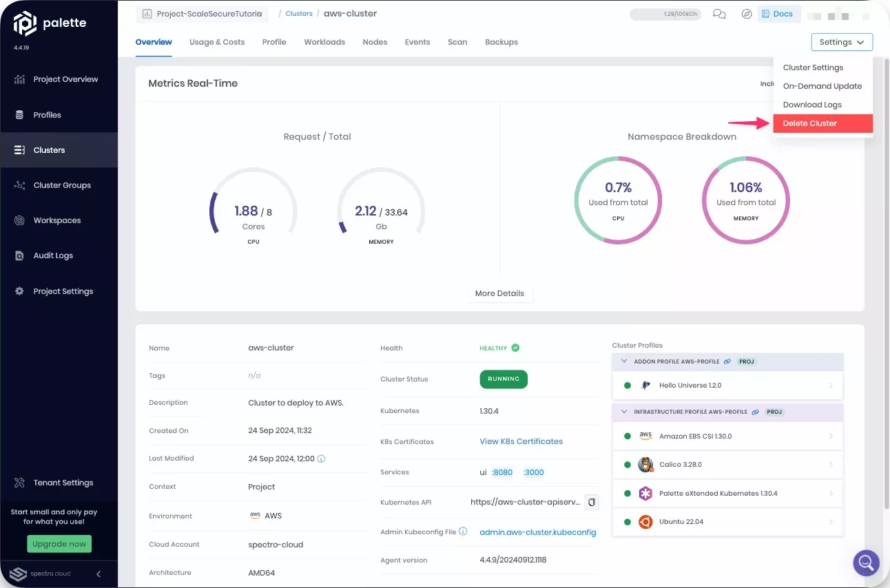
Task: Collapse the sidebar with the arrow icon
Action: coord(99,574)
